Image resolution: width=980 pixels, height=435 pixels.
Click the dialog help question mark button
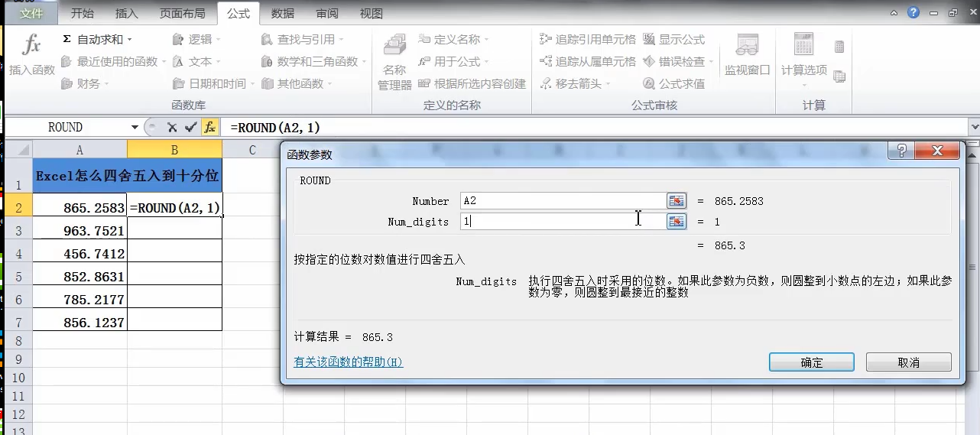(x=900, y=151)
